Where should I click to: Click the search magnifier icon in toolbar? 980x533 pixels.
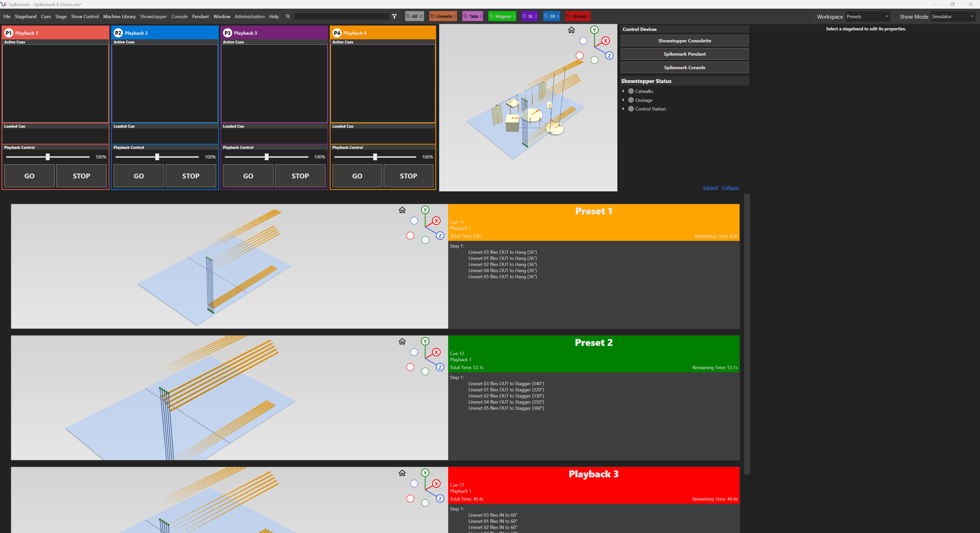coord(288,16)
